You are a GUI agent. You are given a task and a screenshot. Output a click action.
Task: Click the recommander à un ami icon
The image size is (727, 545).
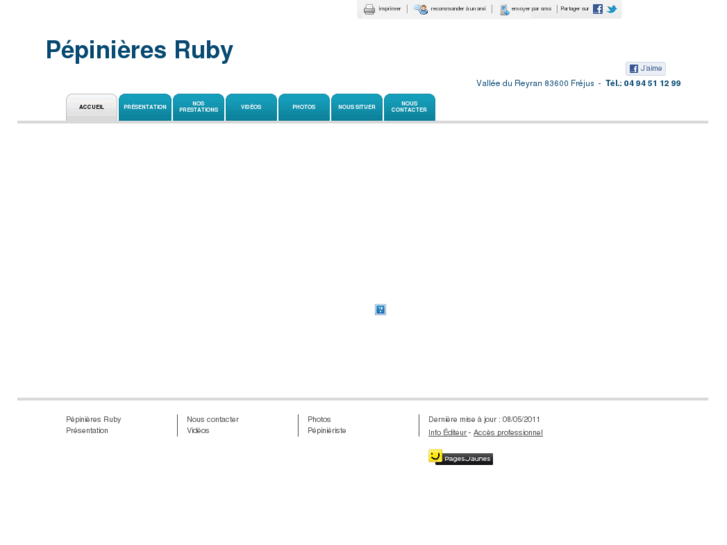pyautogui.click(x=421, y=9)
